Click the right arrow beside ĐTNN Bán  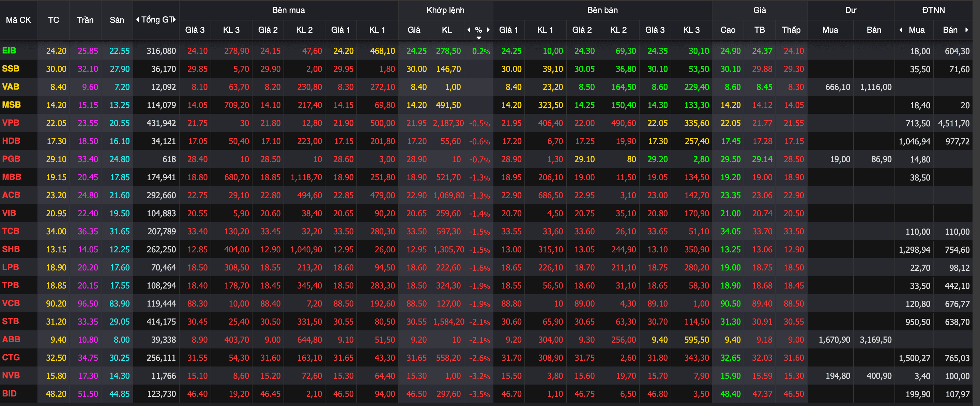966,30
